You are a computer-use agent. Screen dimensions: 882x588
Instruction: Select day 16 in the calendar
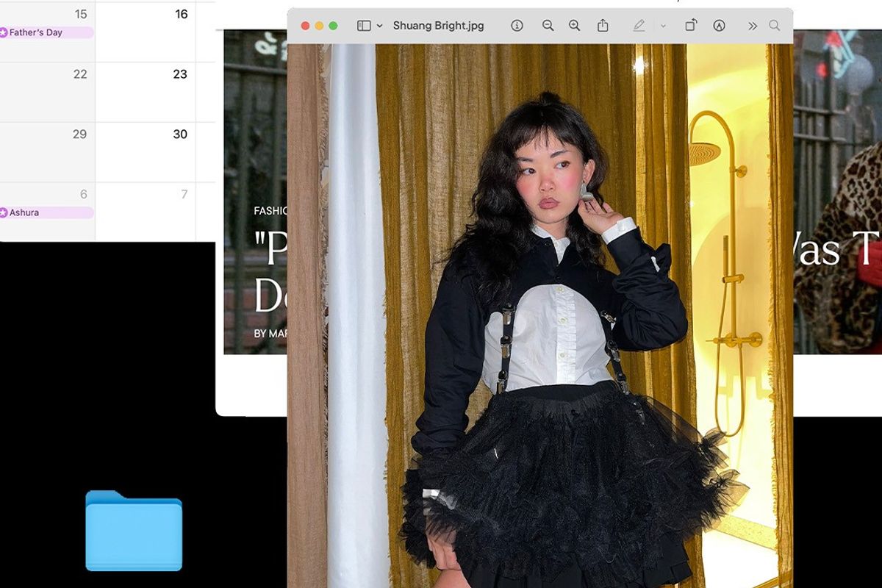click(x=181, y=14)
